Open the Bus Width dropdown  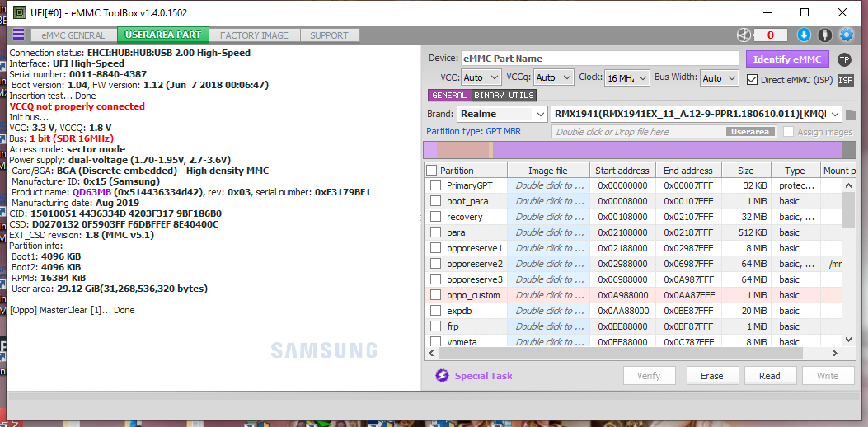(719, 78)
